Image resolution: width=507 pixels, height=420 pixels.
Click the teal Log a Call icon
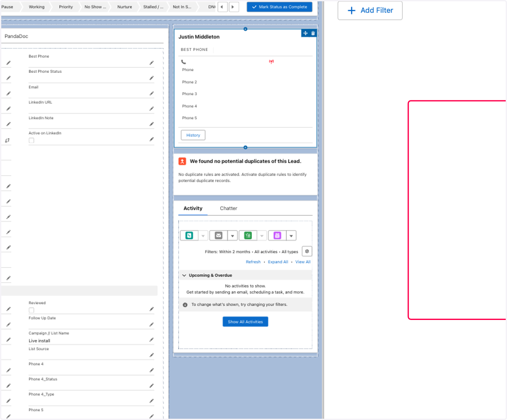189,236
